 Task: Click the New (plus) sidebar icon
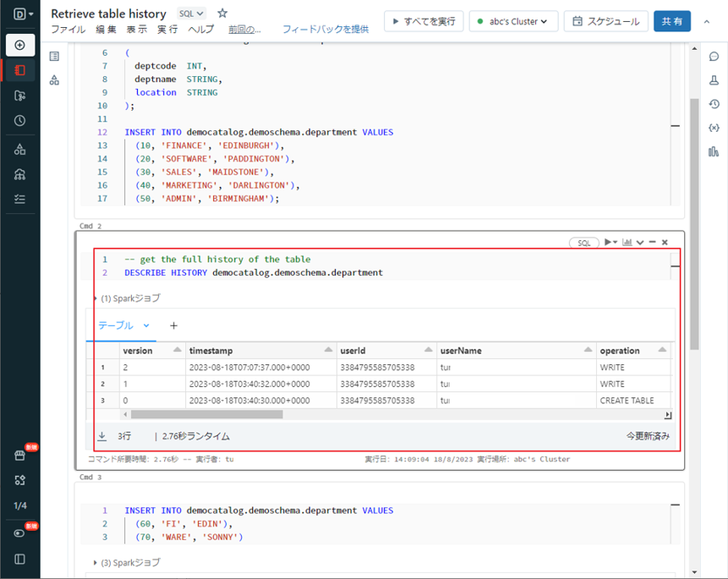(x=19, y=45)
